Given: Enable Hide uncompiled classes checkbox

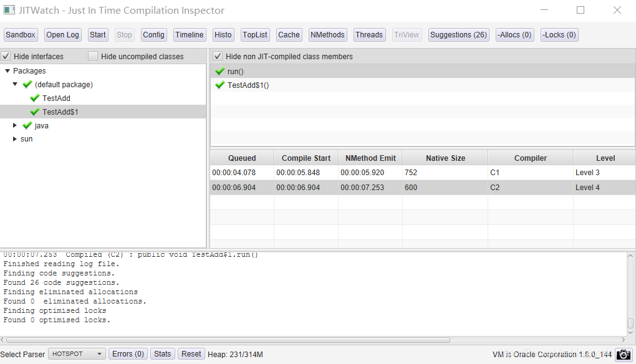Looking at the screenshot, I should [x=93, y=56].
